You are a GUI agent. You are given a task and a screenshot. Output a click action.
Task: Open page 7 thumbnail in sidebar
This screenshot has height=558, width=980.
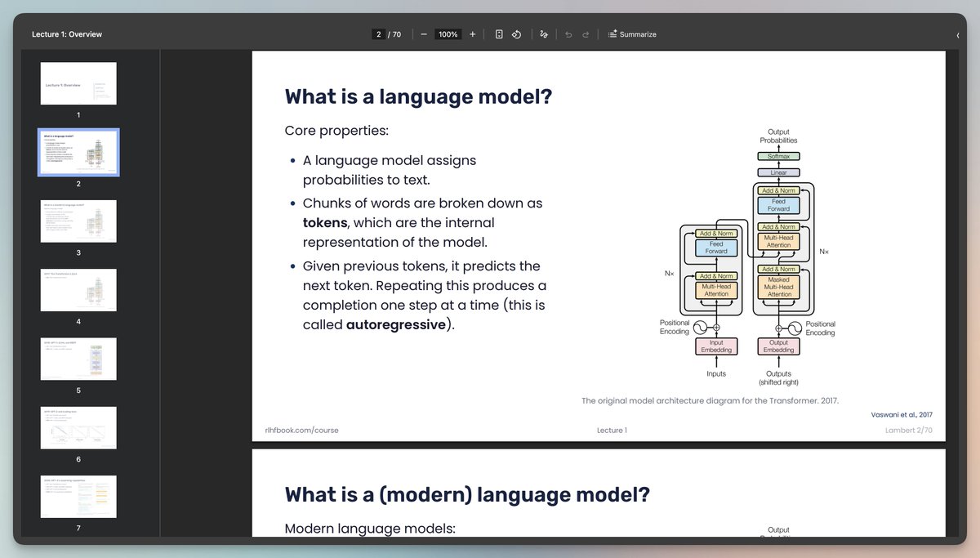[x=78, y=497]
